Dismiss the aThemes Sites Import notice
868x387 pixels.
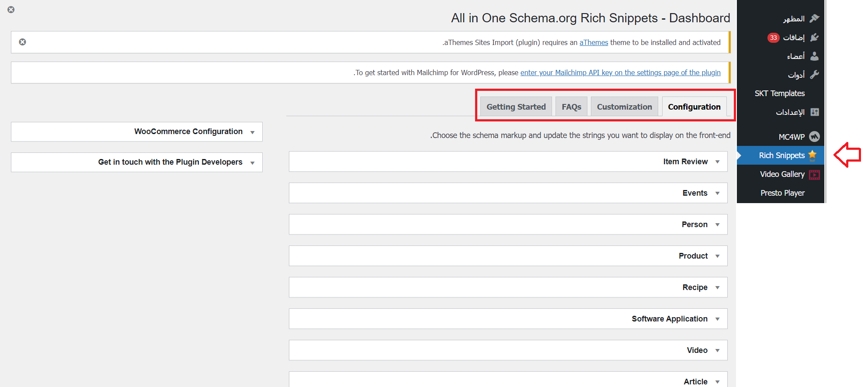click(22, 42)
